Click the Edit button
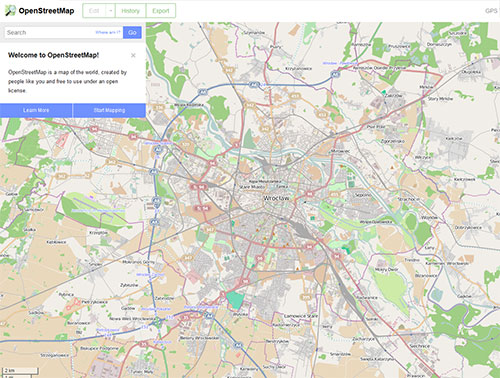The image size is (500, 378). point(94,11)
